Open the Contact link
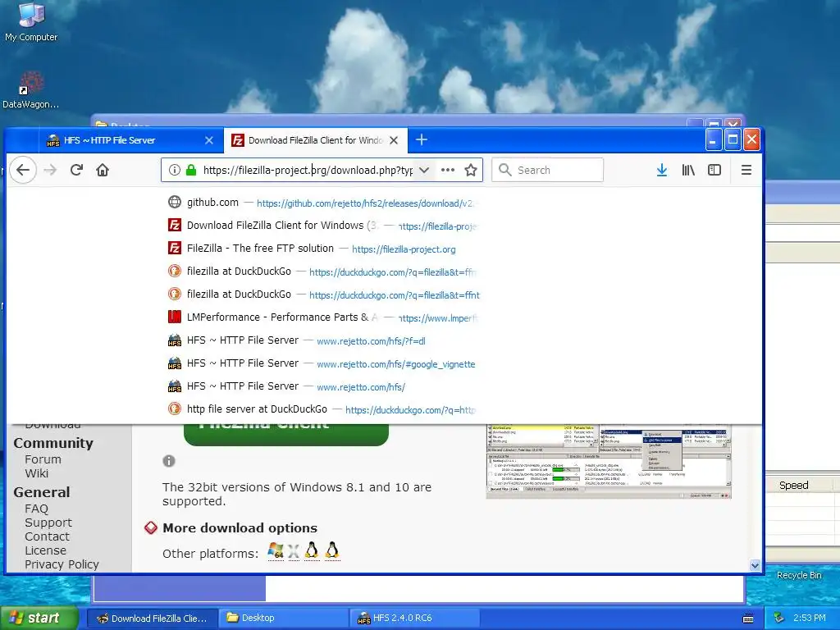The width and height of the screenshot is (840, 630). (47, 536)
